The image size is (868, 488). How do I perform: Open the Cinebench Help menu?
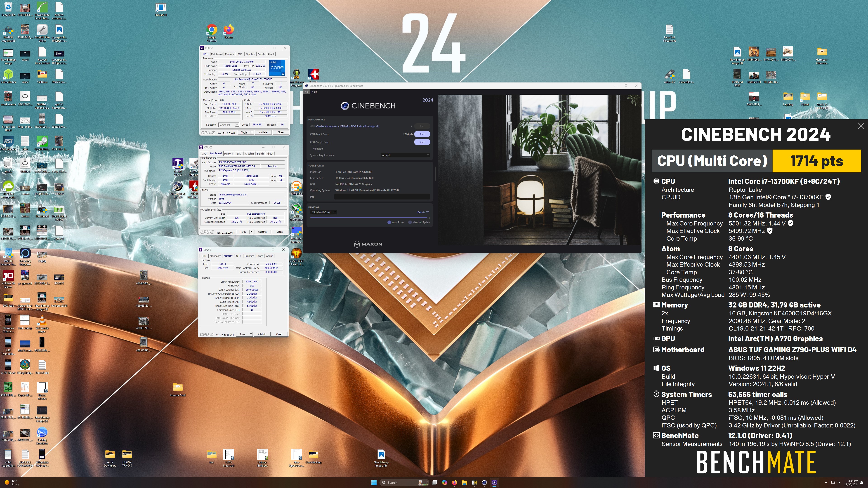[314, 91]
